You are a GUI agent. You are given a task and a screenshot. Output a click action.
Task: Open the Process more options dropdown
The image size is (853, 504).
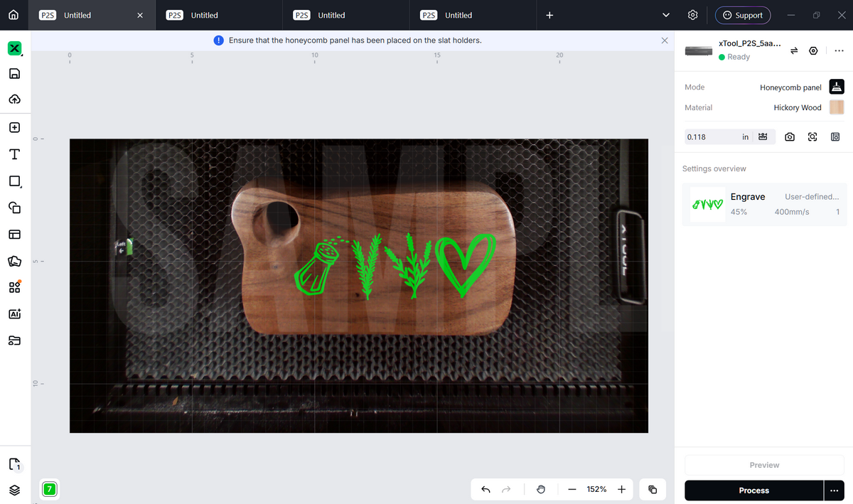point(835,490)
